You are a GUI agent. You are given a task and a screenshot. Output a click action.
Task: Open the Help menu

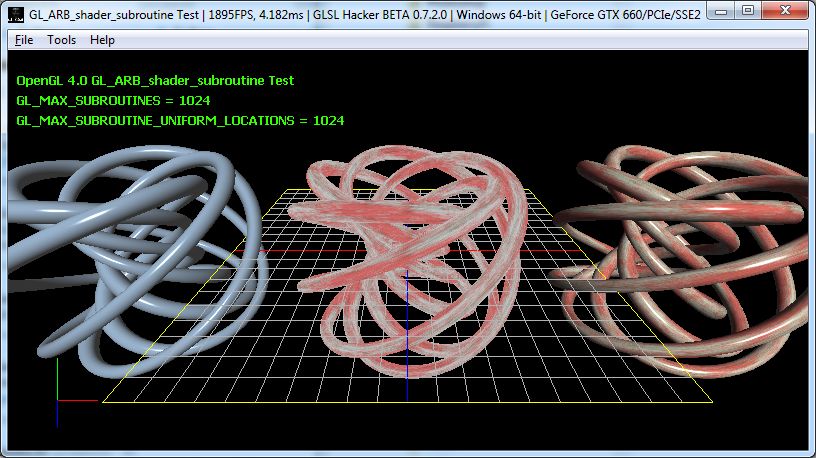click(102, 40)
